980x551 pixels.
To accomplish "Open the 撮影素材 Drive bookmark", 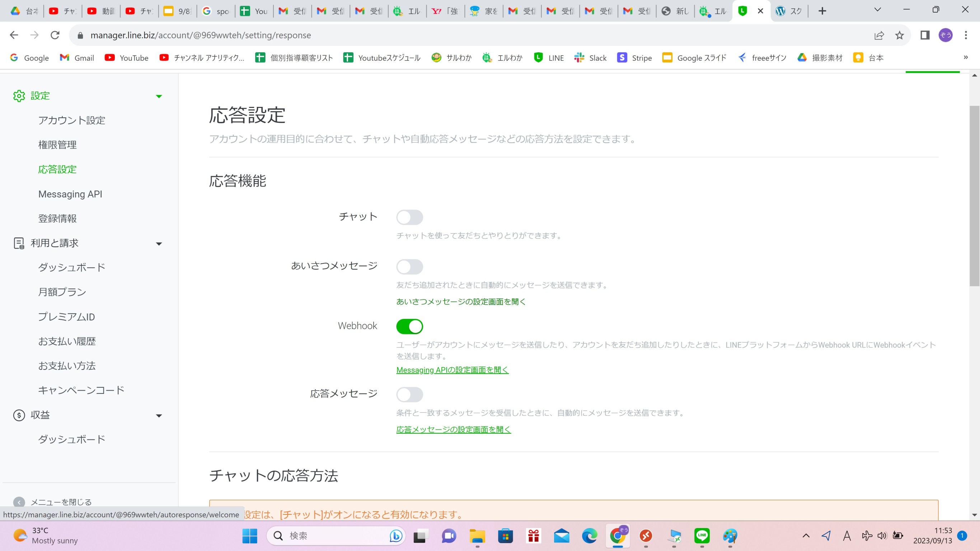I will tap(820, 58).
